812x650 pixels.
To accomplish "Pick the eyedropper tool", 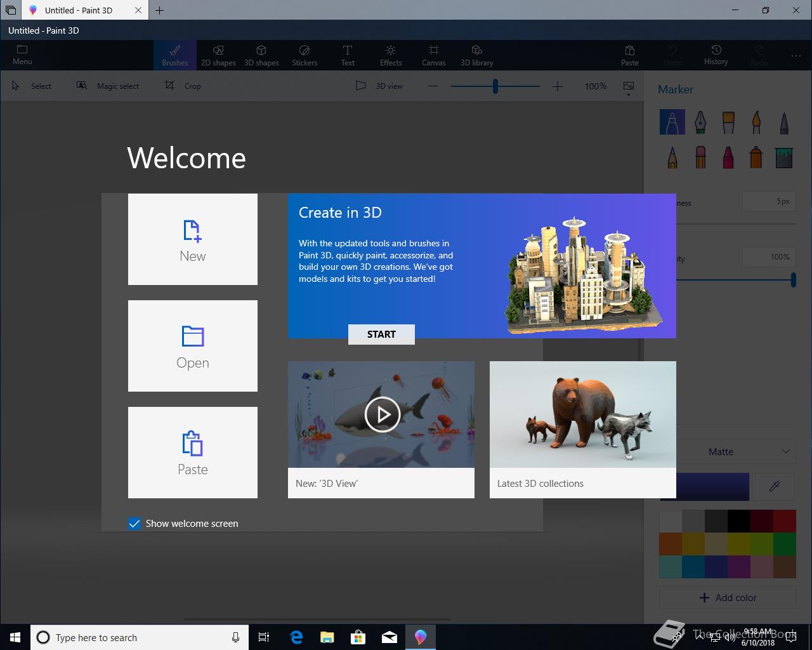I will tap(774, 486).
